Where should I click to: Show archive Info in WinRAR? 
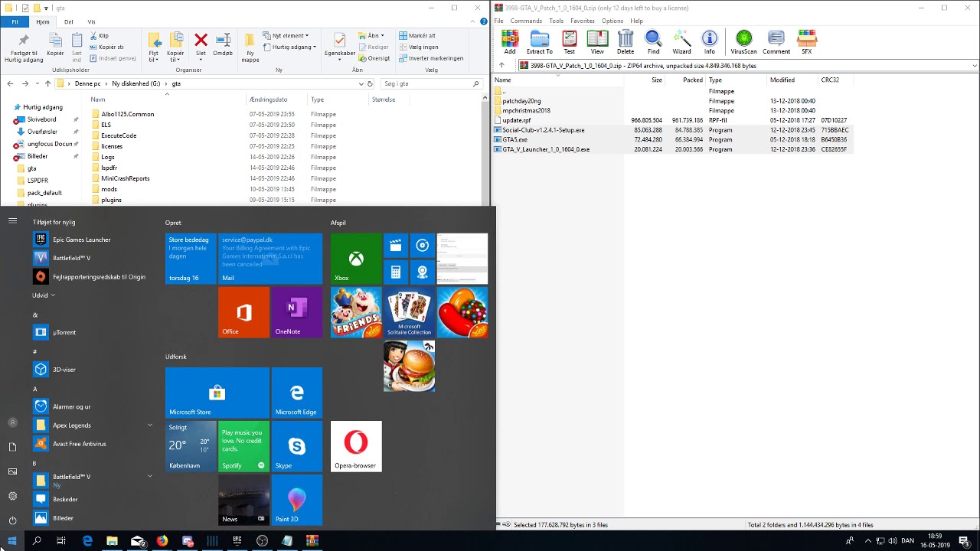click(x=710, y=42)
